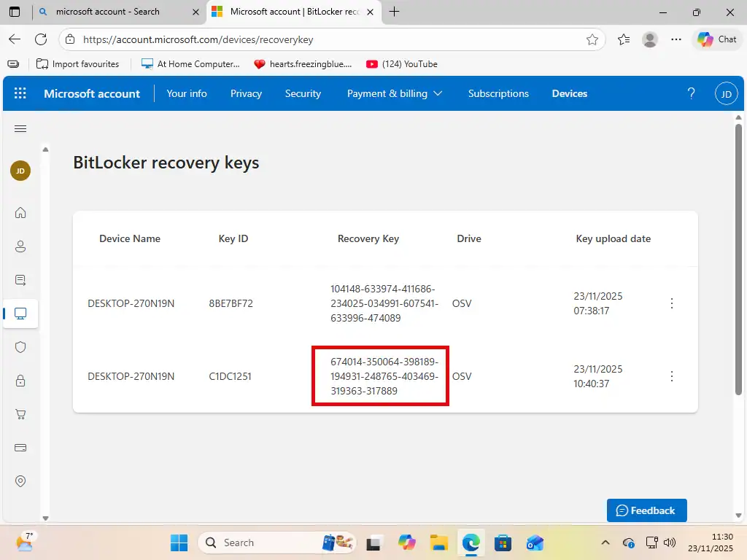Collapse the sidebar with hamburger menu

pyautogui.click(x=20, y=128)
